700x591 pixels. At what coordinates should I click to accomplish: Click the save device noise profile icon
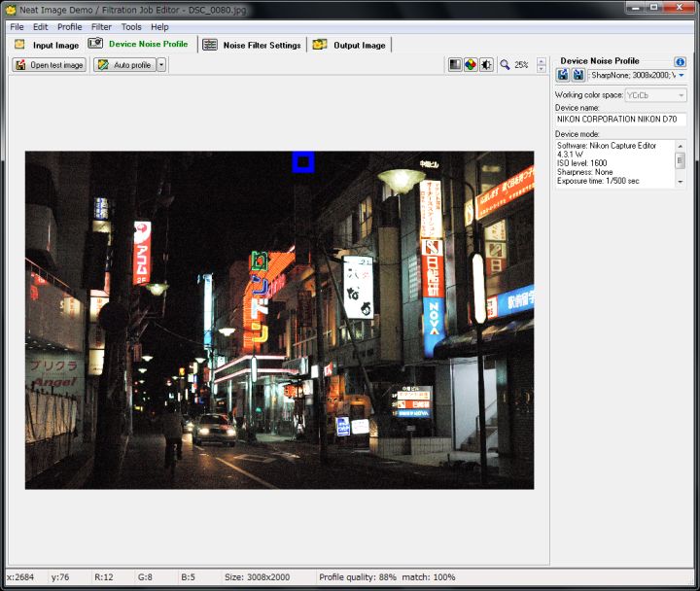point(577,75)
